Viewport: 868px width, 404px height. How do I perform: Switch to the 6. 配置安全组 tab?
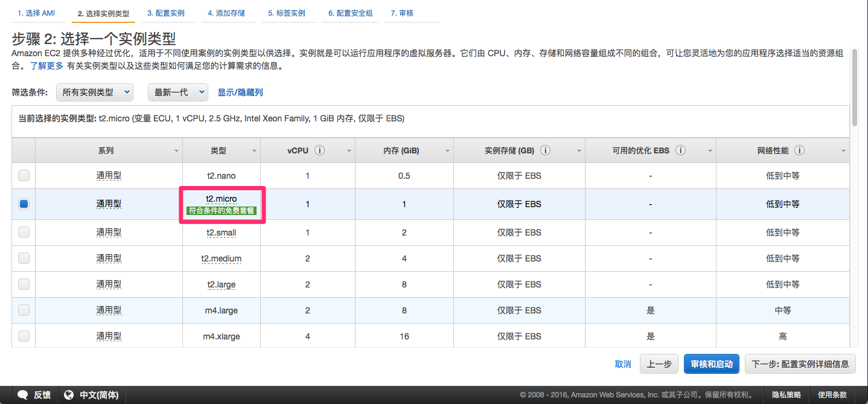(350, 13)
